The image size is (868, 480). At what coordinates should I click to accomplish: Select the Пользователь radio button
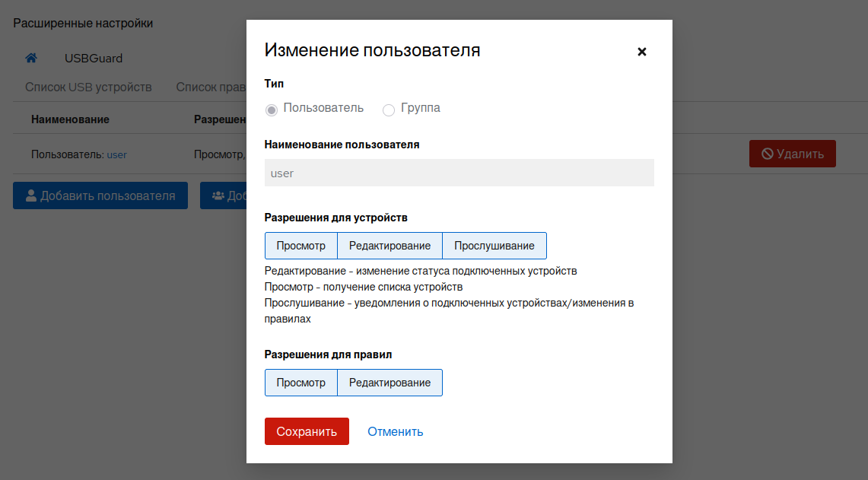(272, 110)
